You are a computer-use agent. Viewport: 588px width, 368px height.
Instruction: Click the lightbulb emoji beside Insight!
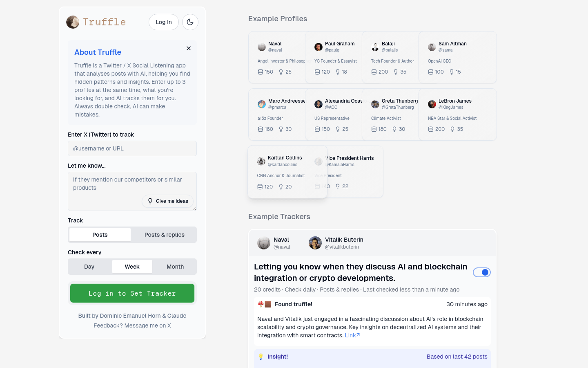(x=261, y=357)
